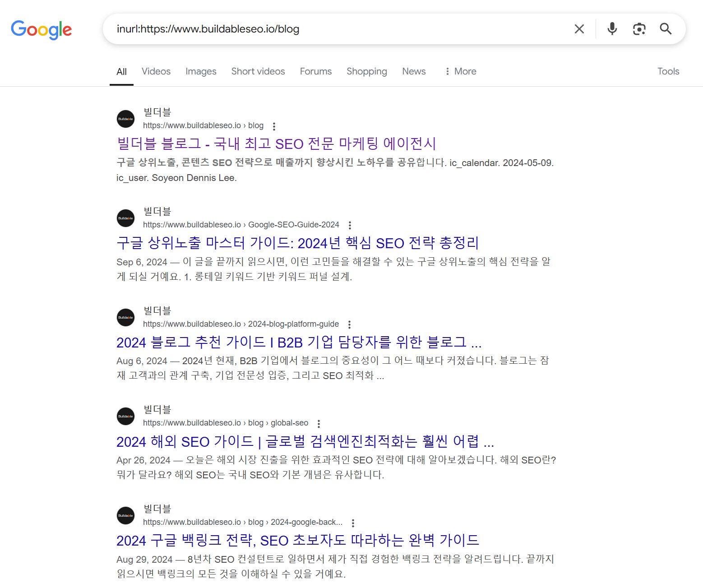Click the magnifying glass search button
The width and height of the screenshot is (703, 588).
click(666, 29)
